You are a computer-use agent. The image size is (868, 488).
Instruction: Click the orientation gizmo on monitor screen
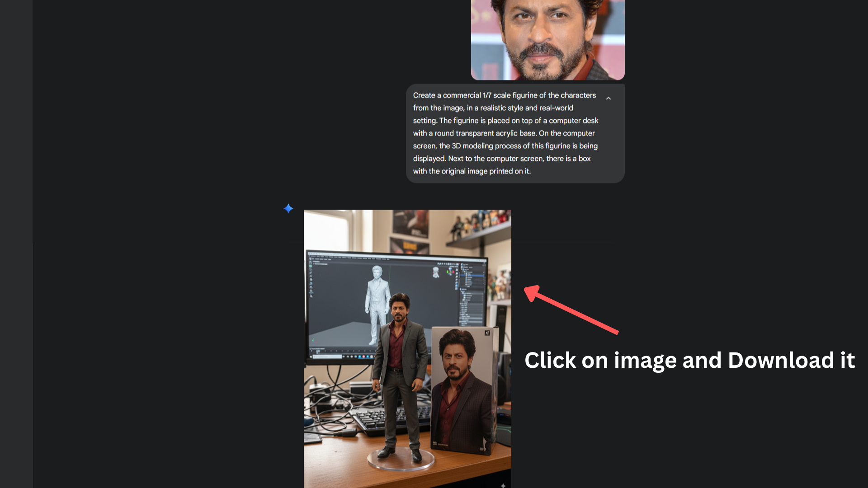point(450,272)
